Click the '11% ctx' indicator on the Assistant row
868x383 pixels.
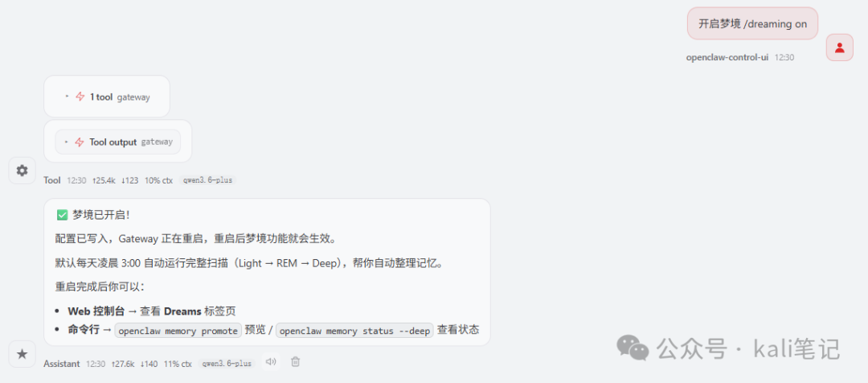point(178,364)
